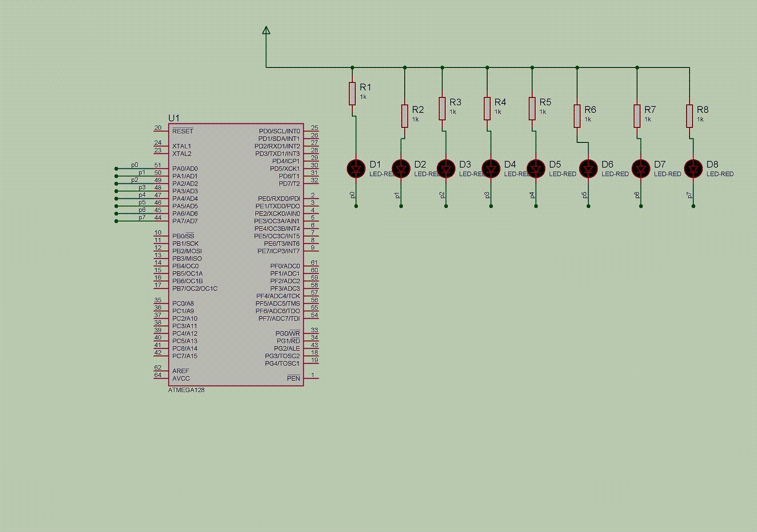This screenshot has width=757, height=532.
Task: Select resistor R1 body
Action: pyautogui.click(x=352, y=94)
